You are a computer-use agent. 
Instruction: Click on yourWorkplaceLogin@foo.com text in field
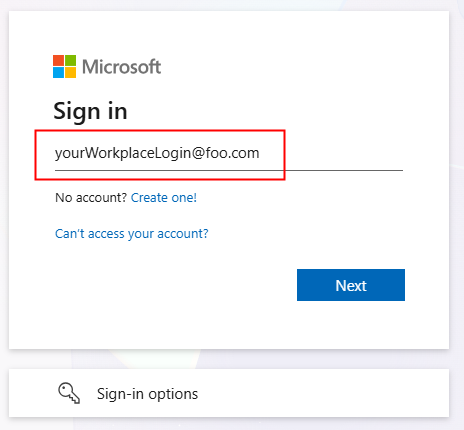tap(157, 153)
